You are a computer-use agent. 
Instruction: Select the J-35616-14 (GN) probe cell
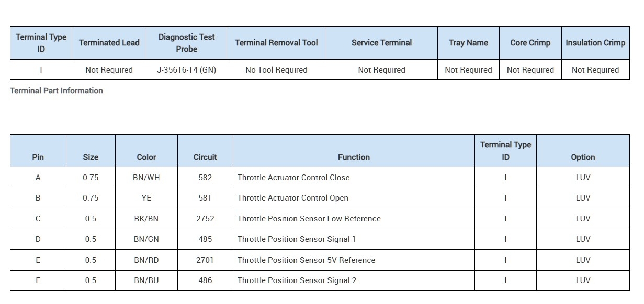tap(186, 70)
